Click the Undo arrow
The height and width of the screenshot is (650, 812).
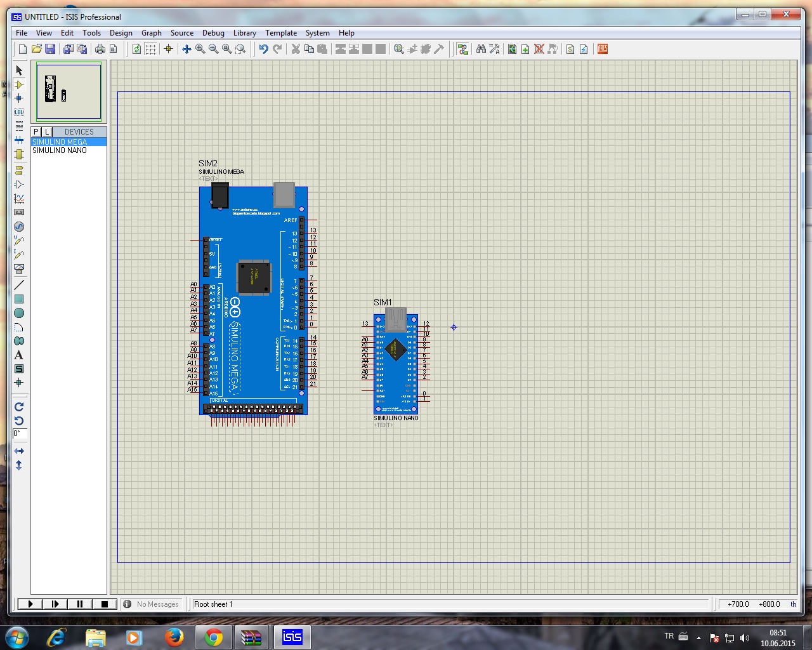pos(263,49)
